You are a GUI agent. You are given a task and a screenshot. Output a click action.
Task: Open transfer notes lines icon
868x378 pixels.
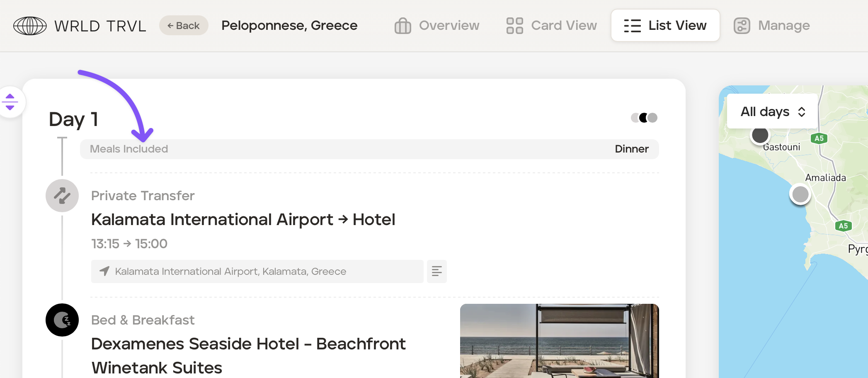[x=436, y=271]
